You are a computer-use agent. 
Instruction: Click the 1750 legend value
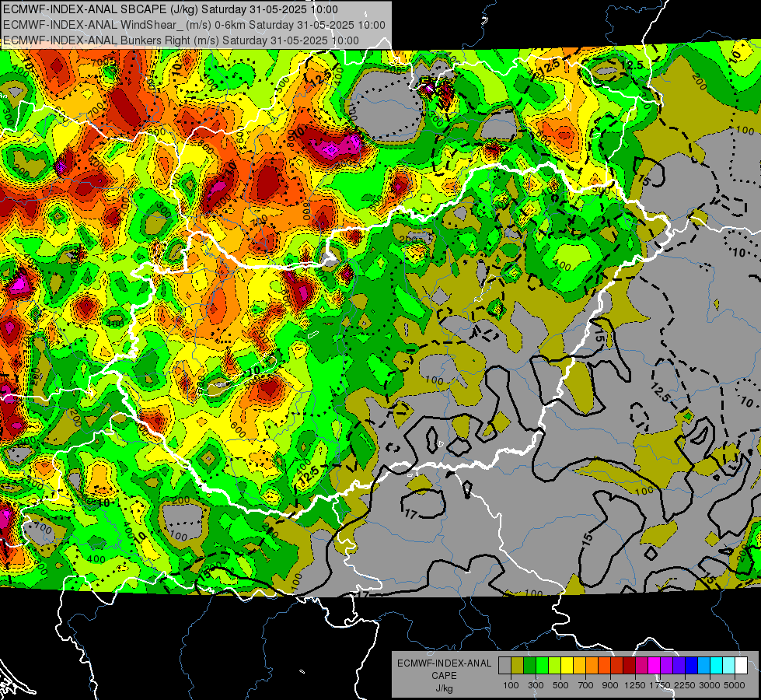coord(660,685)
